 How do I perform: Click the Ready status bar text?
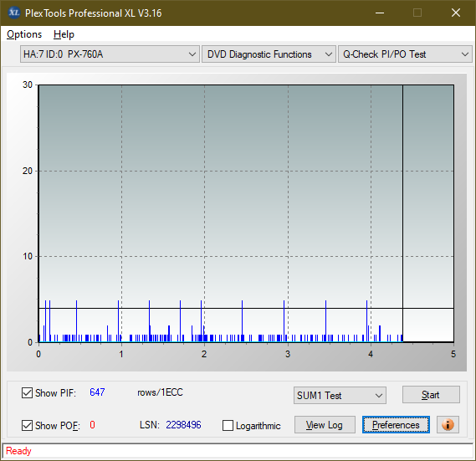pos(18,451)
